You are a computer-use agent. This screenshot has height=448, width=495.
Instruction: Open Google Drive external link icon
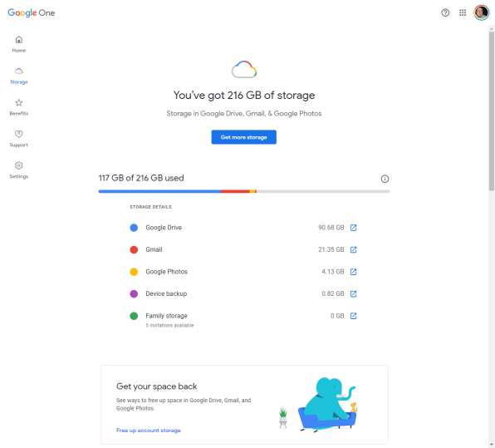pyautogui.click(x=353, y=228)
